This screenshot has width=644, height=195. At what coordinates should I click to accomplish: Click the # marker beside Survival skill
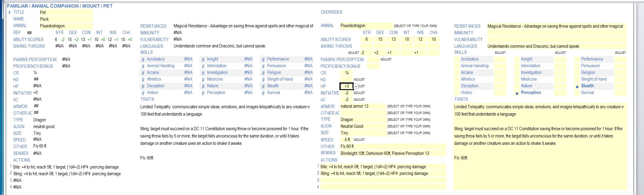(263, 93)
